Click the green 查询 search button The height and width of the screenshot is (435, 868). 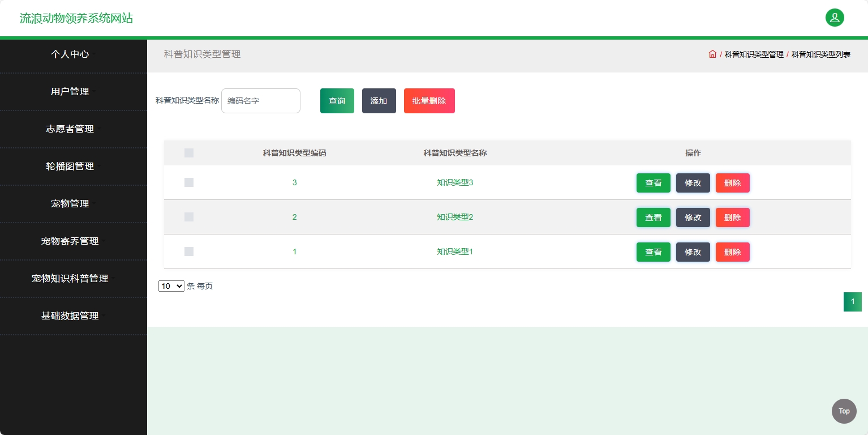click(337, 100)
